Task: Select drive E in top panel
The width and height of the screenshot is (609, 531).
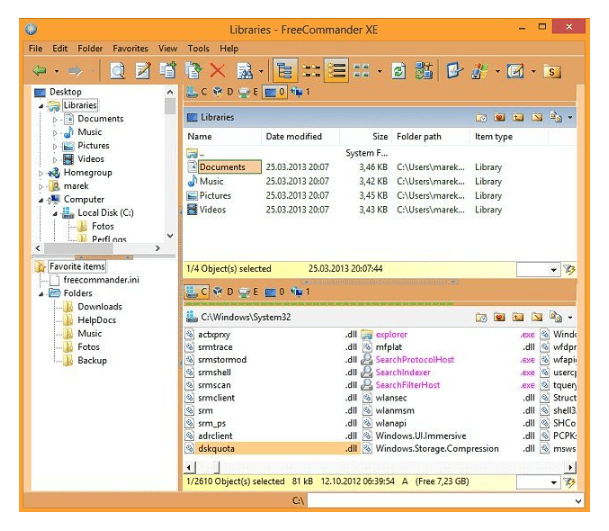Action: pos(249,92)
